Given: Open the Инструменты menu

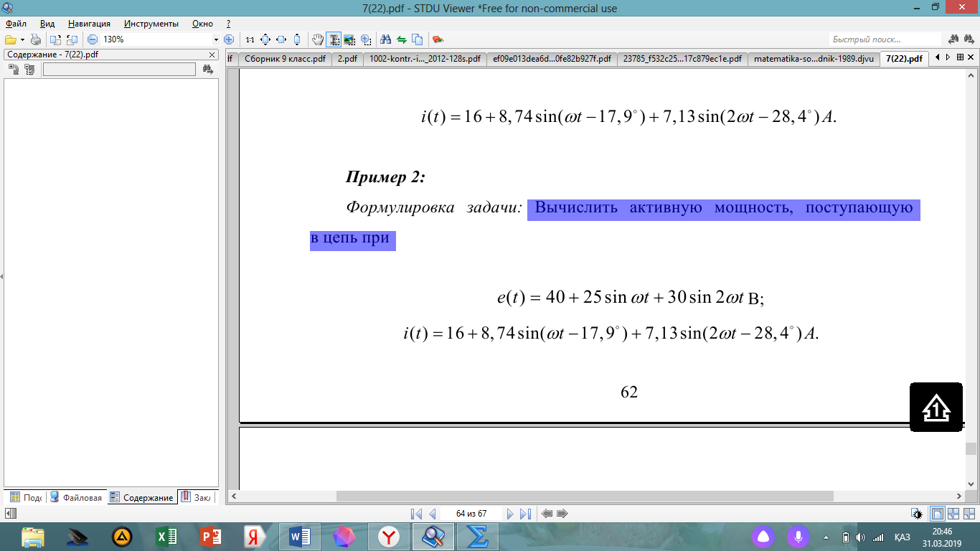Looking at the screenshot, I should [151, 24].
